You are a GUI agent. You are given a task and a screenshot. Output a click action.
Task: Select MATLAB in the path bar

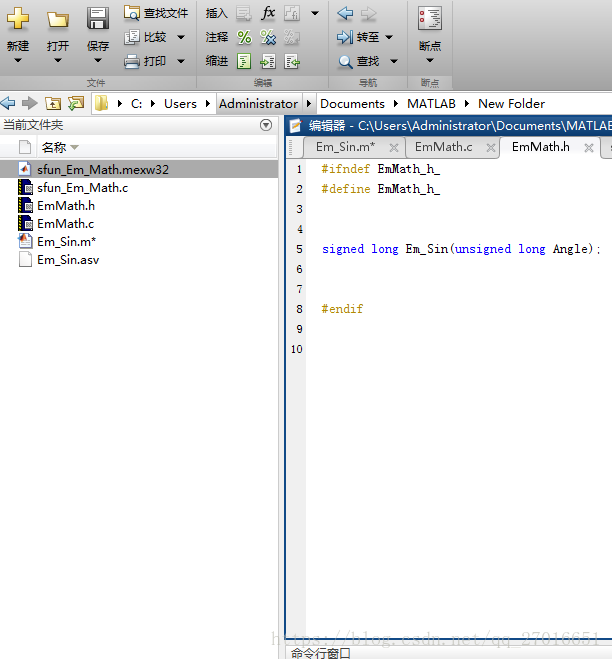(x=431, y=103)
